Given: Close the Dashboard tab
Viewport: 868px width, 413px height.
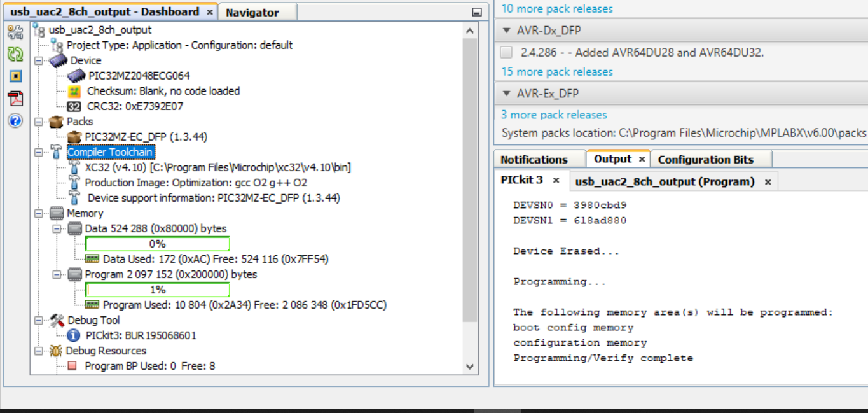Looking at the screenshot, I should [210, 12].
